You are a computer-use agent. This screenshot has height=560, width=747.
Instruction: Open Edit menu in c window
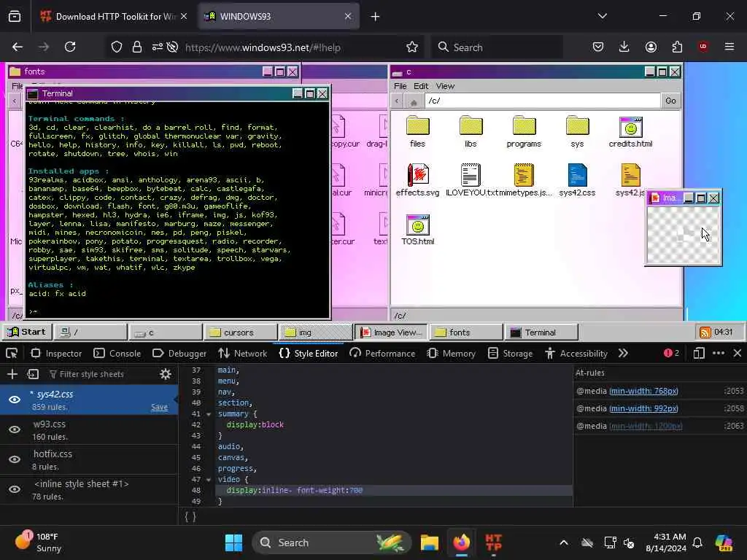[421, 86]
